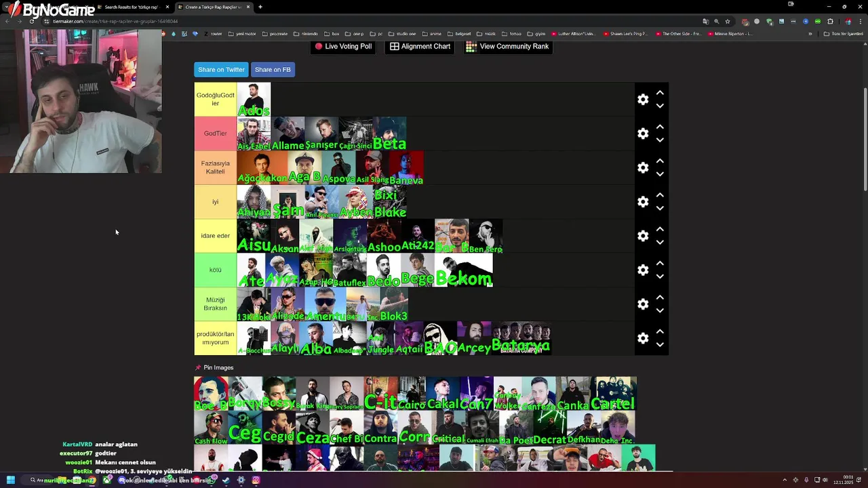The width and height of the screenshot is (868, 488).
Task: Open 'giyim' bookmarks folder
Action: point(536,33)
